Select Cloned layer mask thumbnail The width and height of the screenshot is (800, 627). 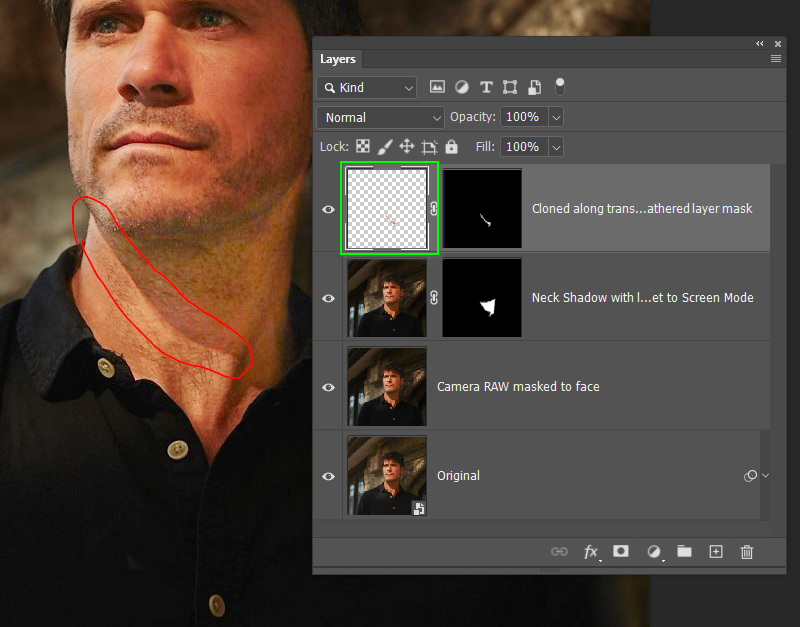pos(482,208)
